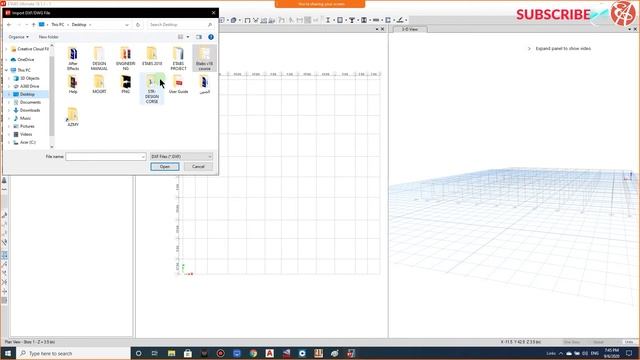Select Music in navigation pane
This screenshot has height=360, width=640.
(x=25, y=118)
